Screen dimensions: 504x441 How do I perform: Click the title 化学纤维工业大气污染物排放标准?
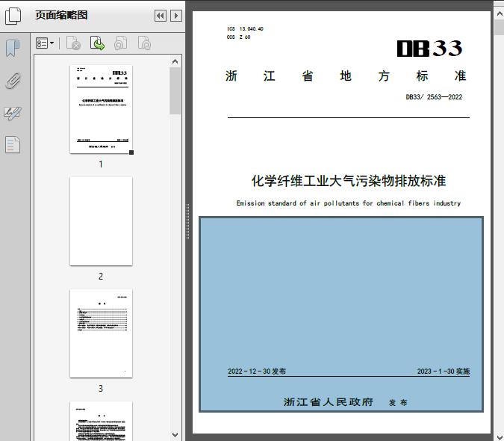click(349, 181)
